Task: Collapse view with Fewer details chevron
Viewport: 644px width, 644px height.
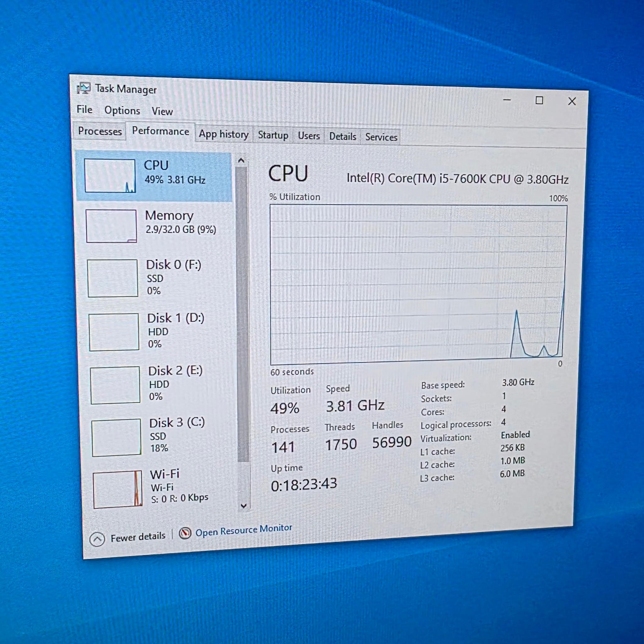Action: [x=97, y=539]
